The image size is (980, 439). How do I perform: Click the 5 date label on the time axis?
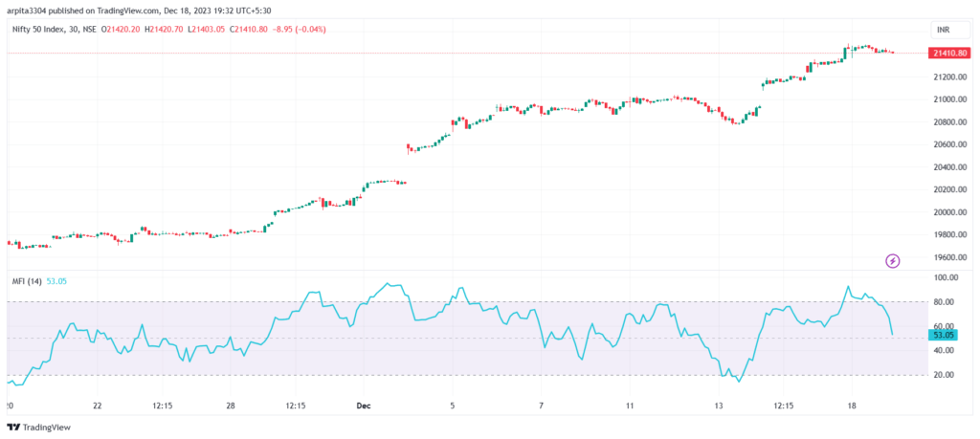pos(453,406)
